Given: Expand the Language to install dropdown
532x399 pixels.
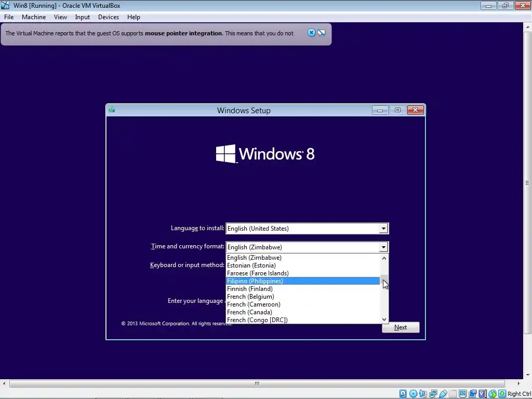Looking at the screenshot, I should 383,229.
